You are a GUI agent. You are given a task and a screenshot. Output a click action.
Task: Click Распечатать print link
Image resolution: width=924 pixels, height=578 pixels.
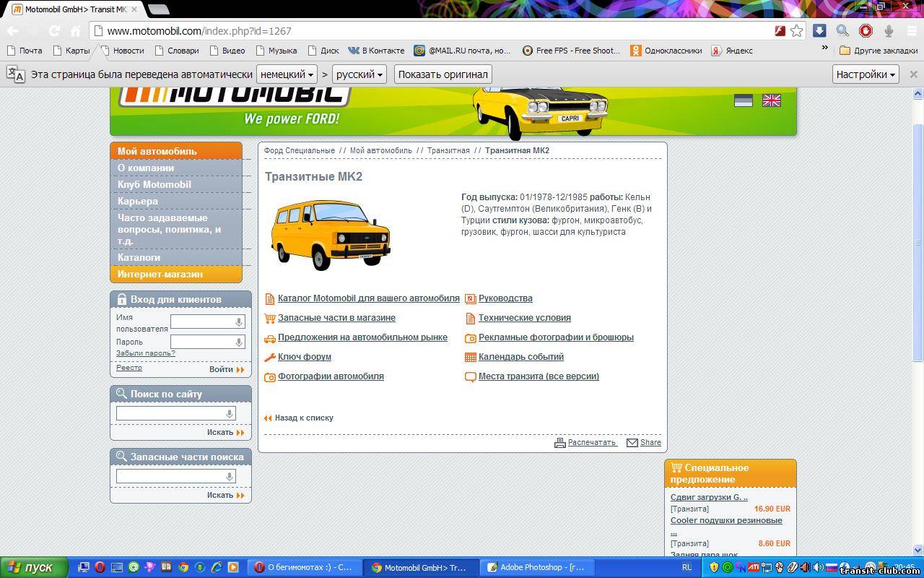(x=592, y=442)
